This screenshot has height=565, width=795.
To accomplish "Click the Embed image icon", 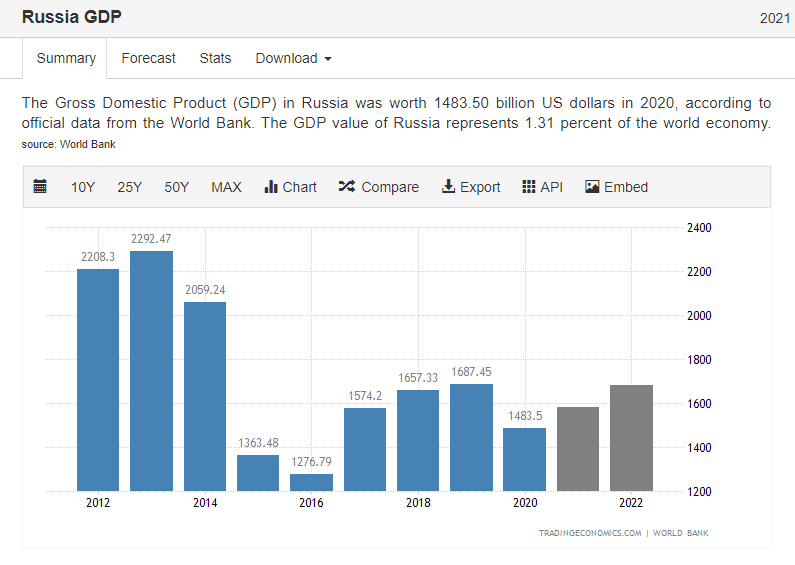I will [x=592, y=187].
